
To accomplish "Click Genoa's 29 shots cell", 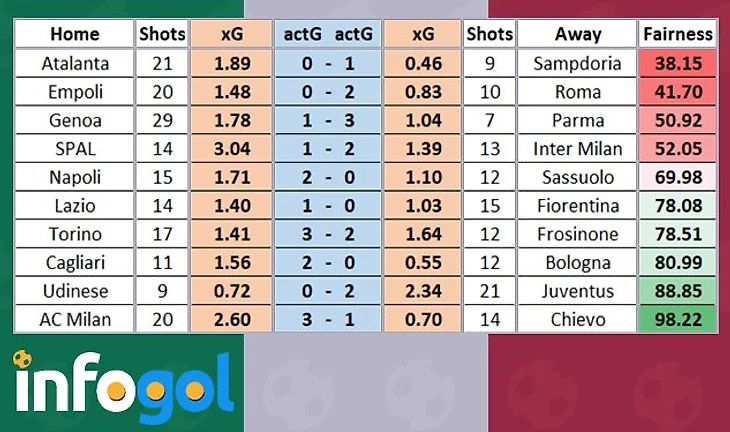I will [162, 120].
